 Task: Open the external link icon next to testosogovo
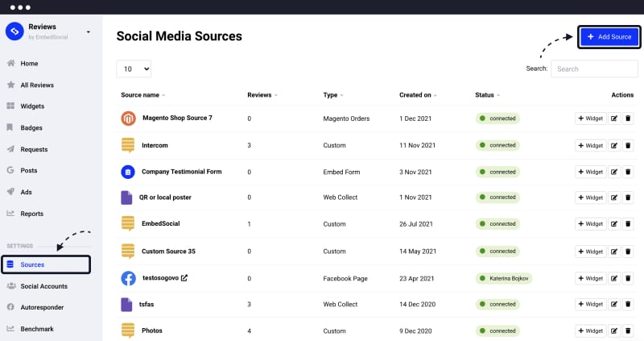184,278
